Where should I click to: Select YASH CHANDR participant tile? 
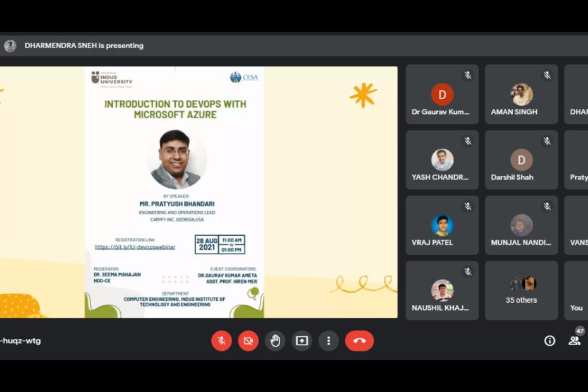point(442,160)
